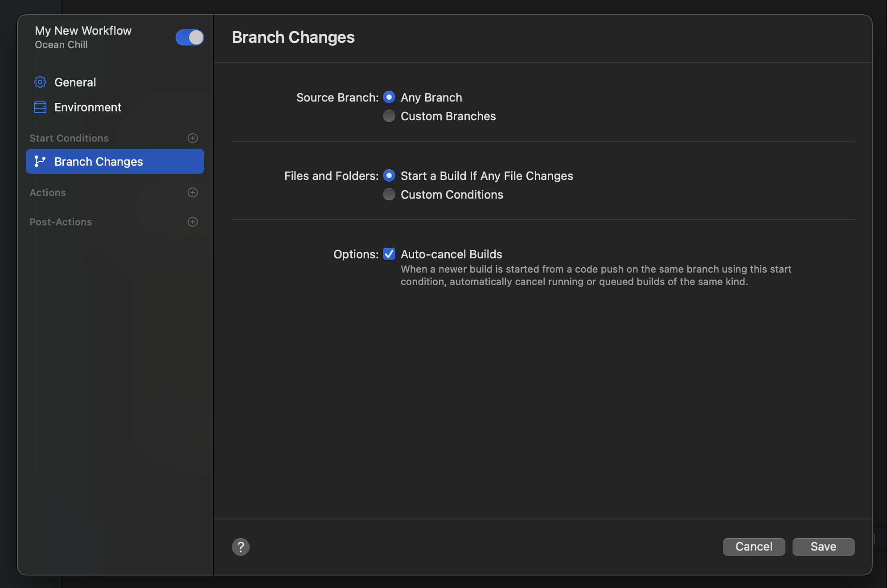This screenshot has width=887, height=588.
Task: Select Any Branch radio button
Action: pyautogui.click(x=389, y=97)
